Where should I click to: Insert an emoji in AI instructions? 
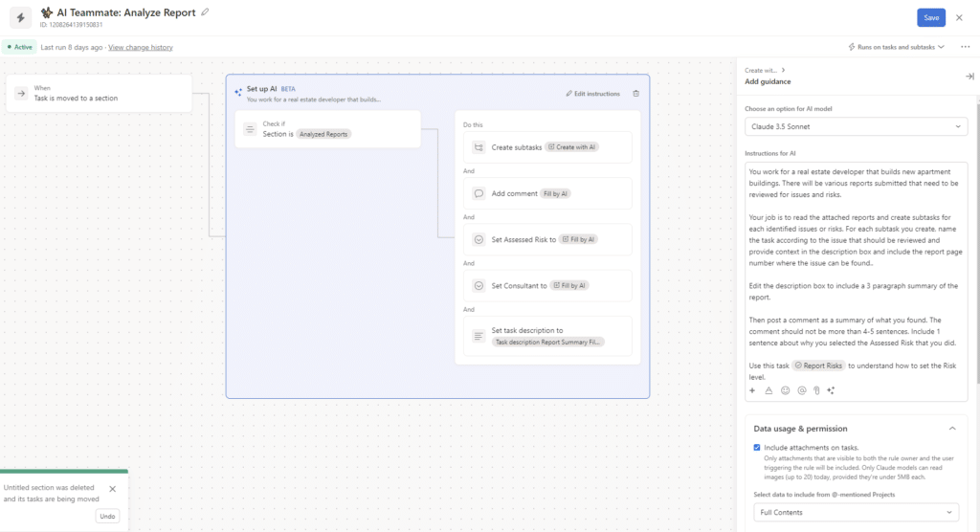pos(786,390)
